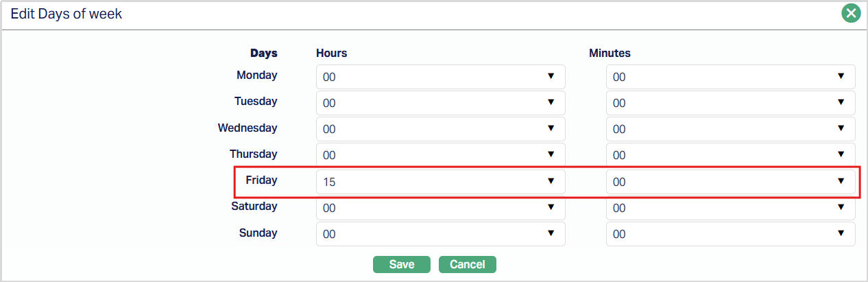
Task: Expand the Saturday minutes dropdown
Action: [730, 208]
